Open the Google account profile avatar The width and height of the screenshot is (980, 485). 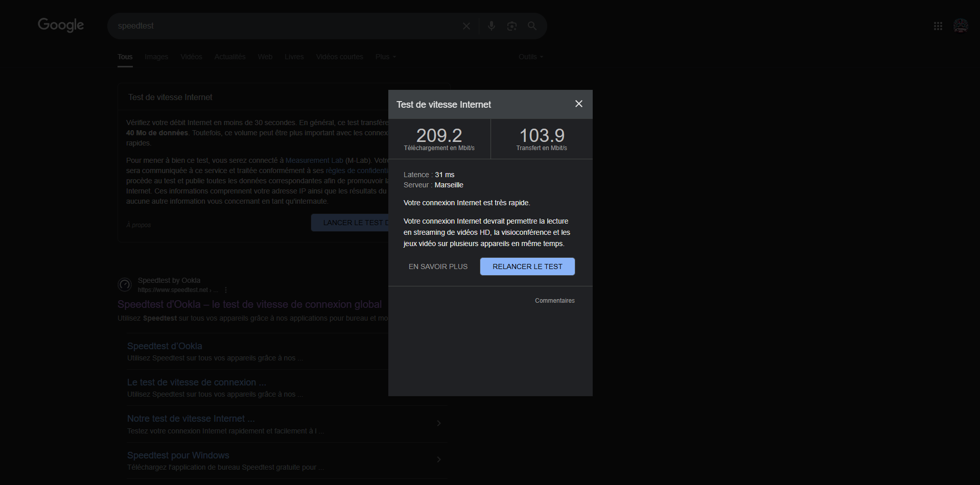pyautogui.click(x=960, y=26)
